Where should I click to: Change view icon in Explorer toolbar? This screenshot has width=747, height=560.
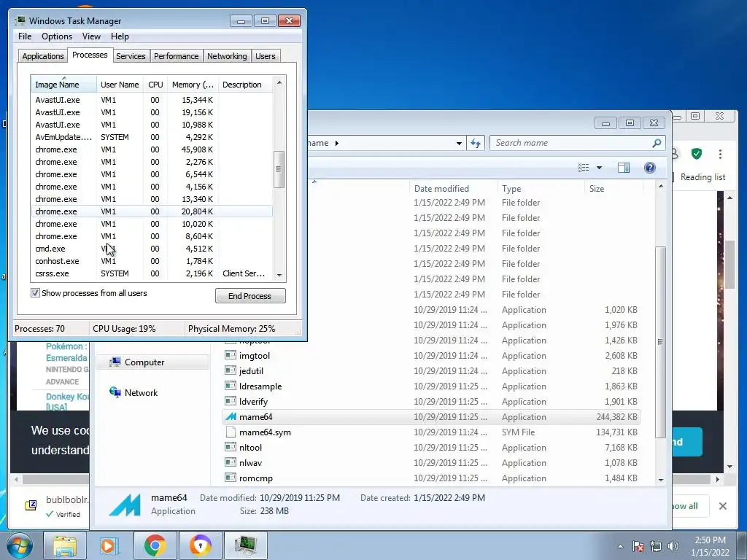(583, 168)
